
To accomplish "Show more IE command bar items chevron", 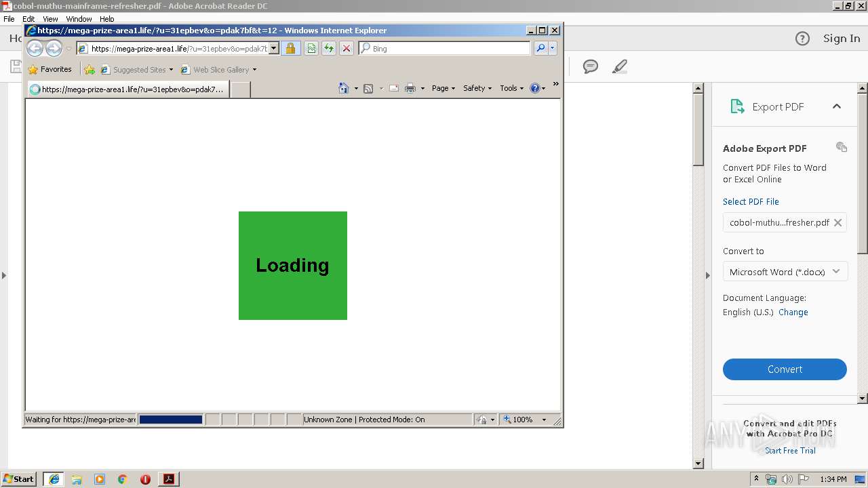I will [x=555, y=84].
